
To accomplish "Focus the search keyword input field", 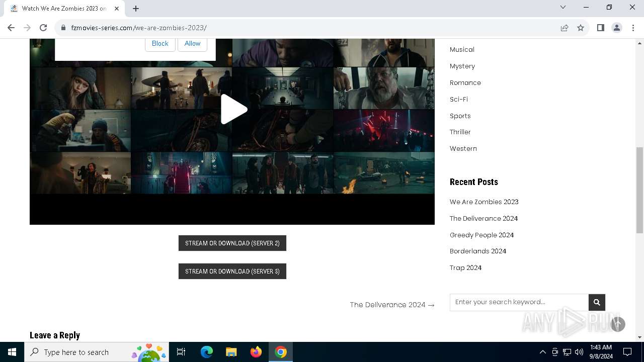I will pyautogui.click(x=519, y=302).
